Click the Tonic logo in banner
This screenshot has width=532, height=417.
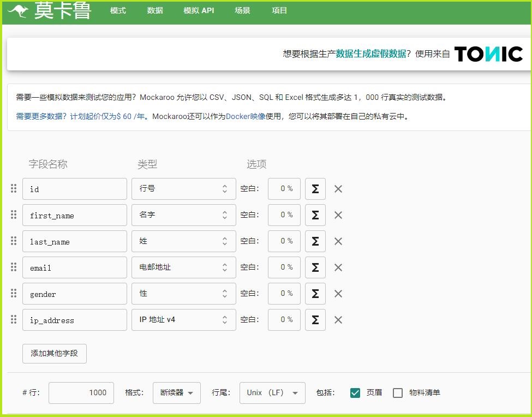(488, 54)
